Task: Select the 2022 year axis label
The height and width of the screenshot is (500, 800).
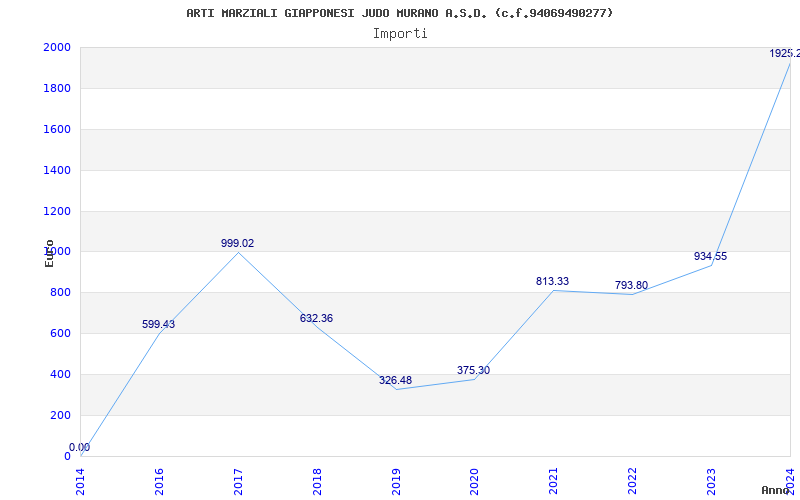Action: click(x=633, y=482)
